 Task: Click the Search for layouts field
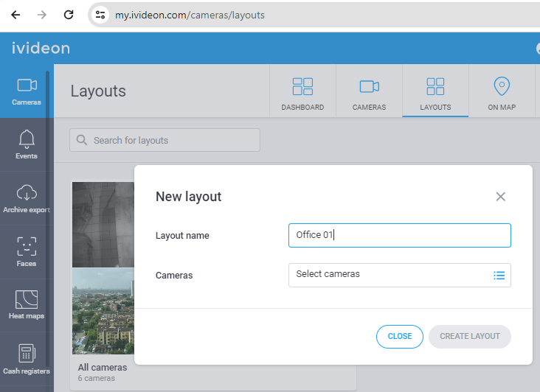coord(165,140)
